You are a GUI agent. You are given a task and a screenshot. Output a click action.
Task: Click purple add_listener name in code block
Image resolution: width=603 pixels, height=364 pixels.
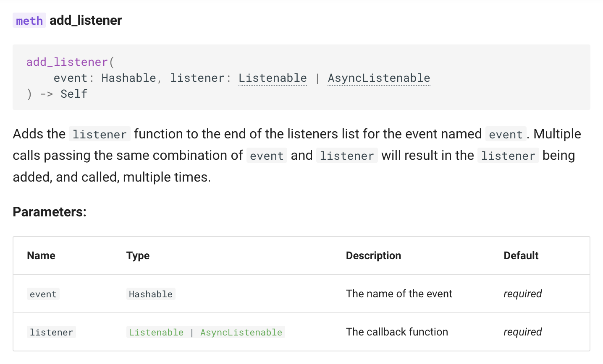[x=67, y=62]
